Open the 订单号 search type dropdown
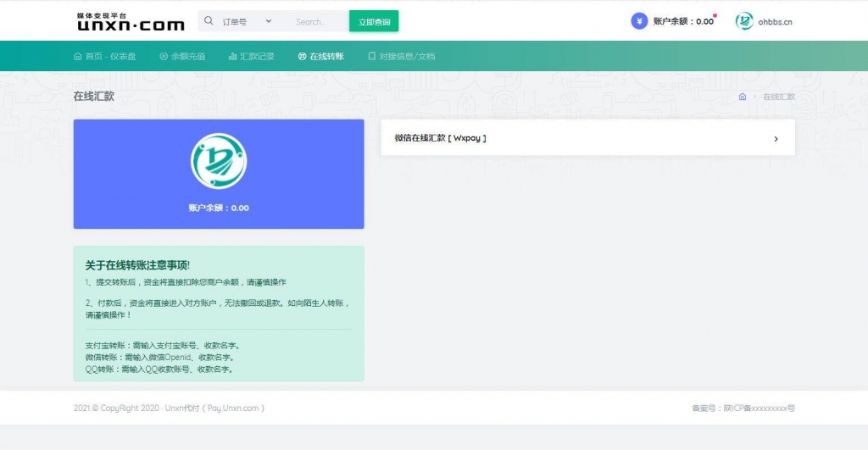Viewport: 868px width, 450px height. tap(248, 21)
